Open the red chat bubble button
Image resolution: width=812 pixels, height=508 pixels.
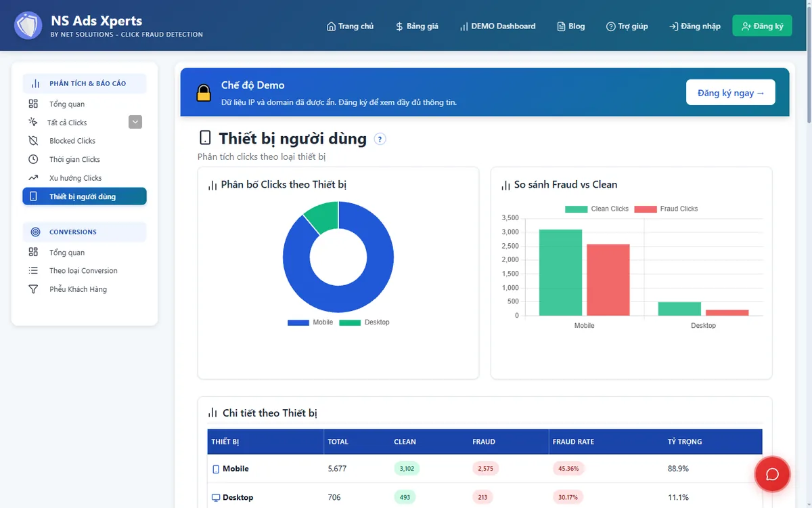point(772,474)
